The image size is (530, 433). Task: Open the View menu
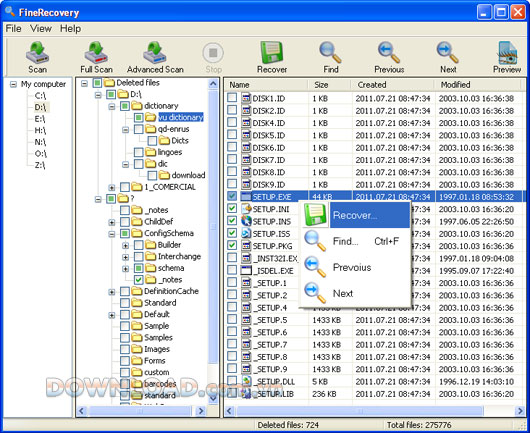tap(41, 29)
